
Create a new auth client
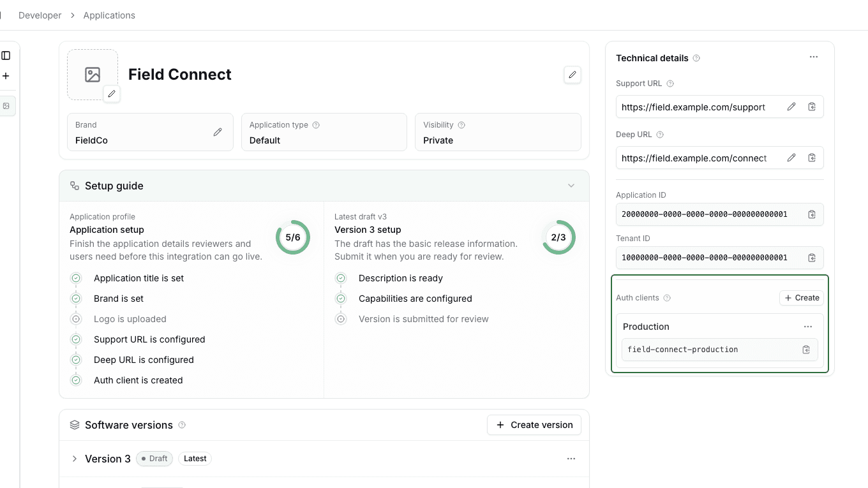click(x=802, y=298)
